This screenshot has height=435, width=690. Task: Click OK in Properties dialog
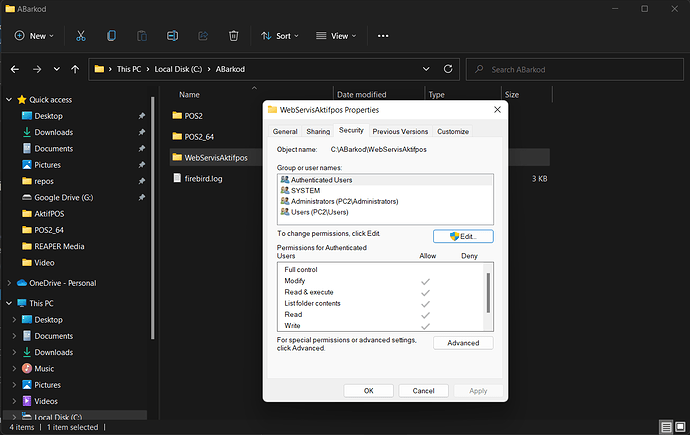[x=368, y=391]
